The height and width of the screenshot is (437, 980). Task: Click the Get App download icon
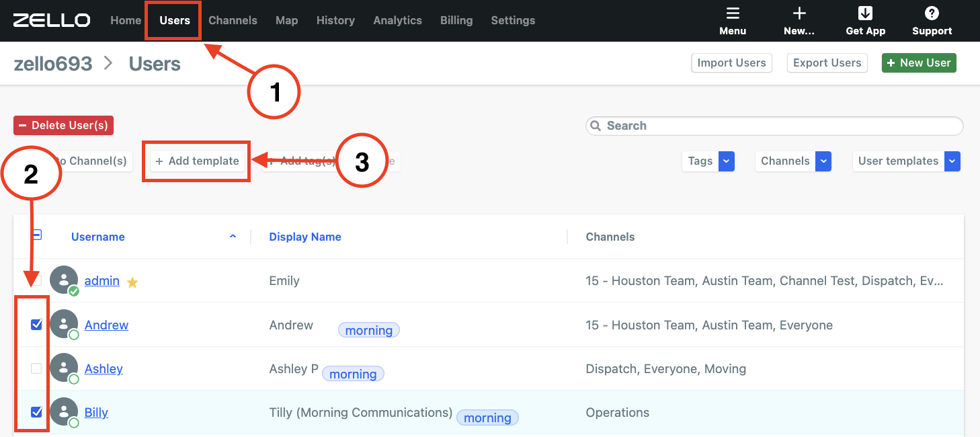(866, 13)
